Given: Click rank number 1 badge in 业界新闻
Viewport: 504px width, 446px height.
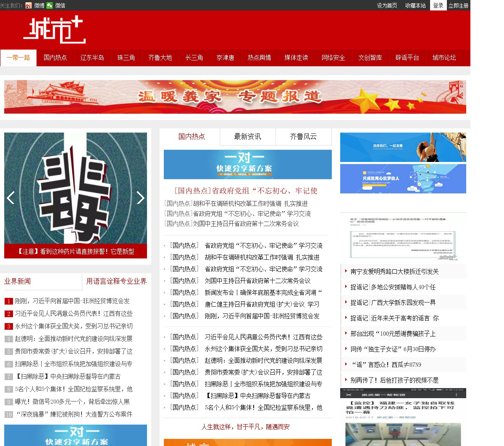Looking at the screenshot, I should tap(9, 301).
